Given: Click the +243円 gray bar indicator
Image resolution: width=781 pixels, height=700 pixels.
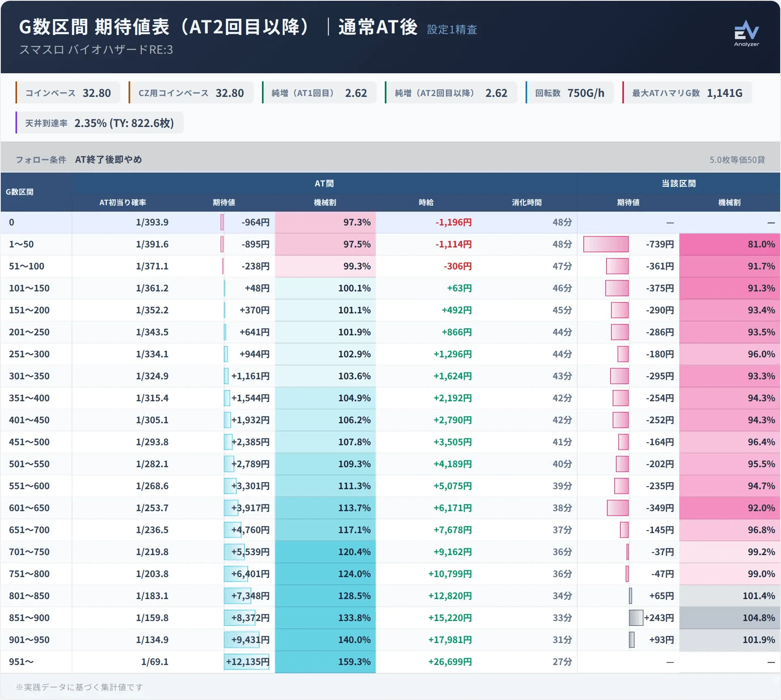Looking at the screenshot, I should (636, 618).
